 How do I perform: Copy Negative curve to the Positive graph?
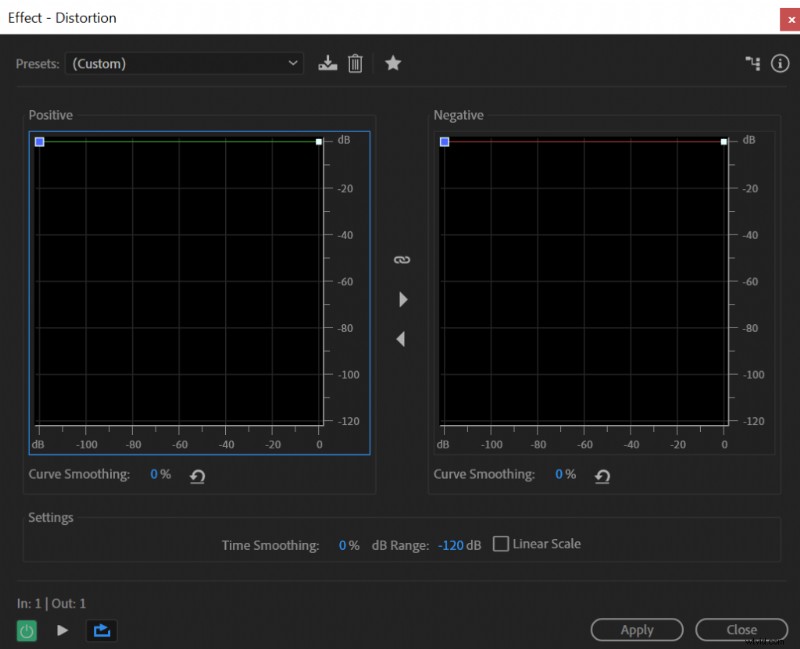point(399,338)
